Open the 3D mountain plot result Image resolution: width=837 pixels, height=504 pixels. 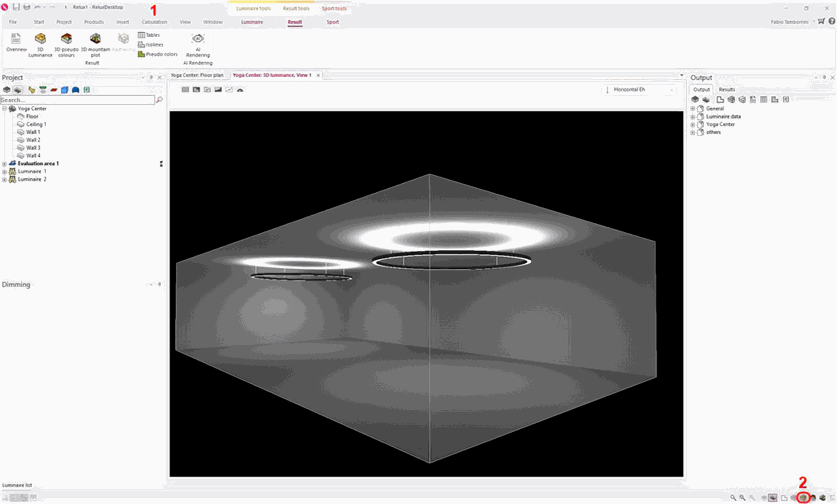pos(95,44)
